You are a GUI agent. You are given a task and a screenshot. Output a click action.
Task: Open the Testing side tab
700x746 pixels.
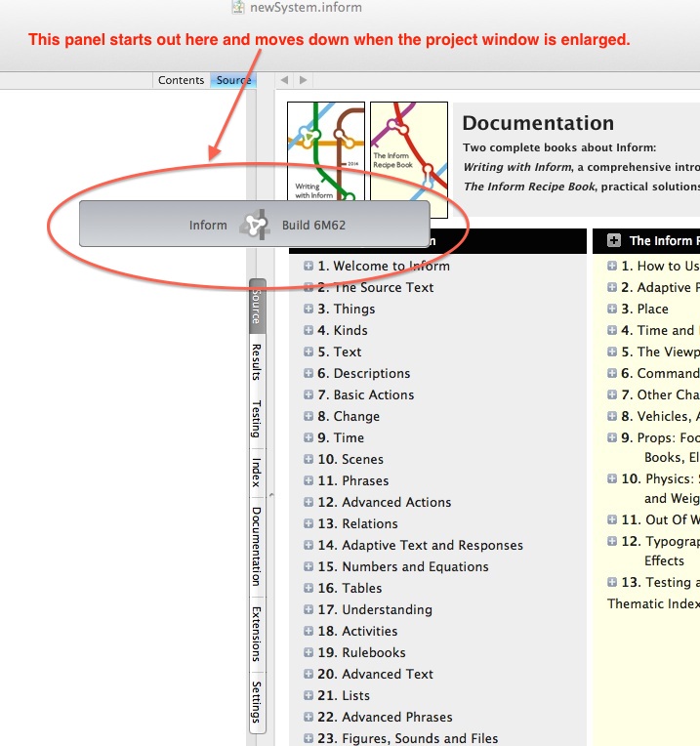257,419
